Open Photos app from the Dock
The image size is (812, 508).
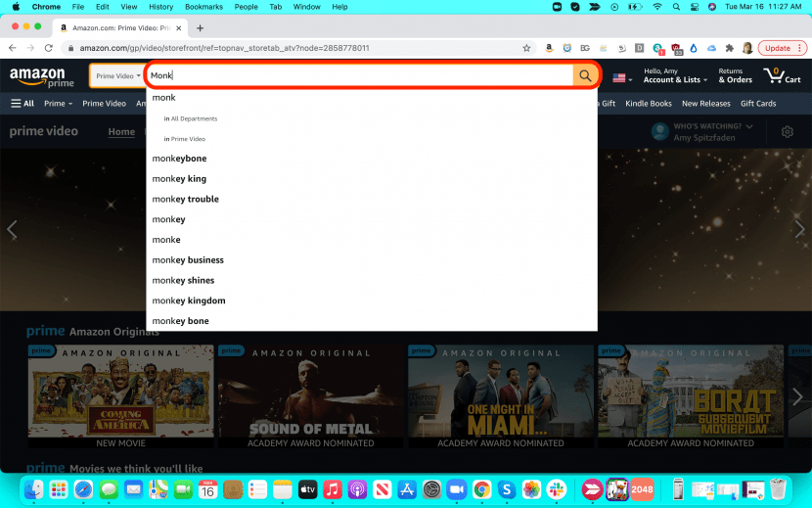(x=531, y=489)
